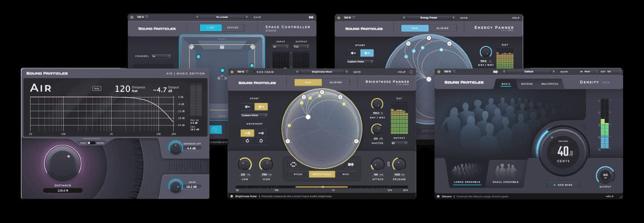644x223 pixels.
Task: Go to next preset in Brightness Panner
Action: pos(346,71)
